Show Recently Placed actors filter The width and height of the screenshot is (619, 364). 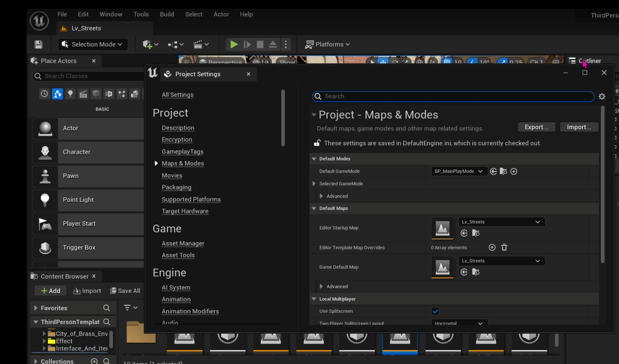(44, 93)
